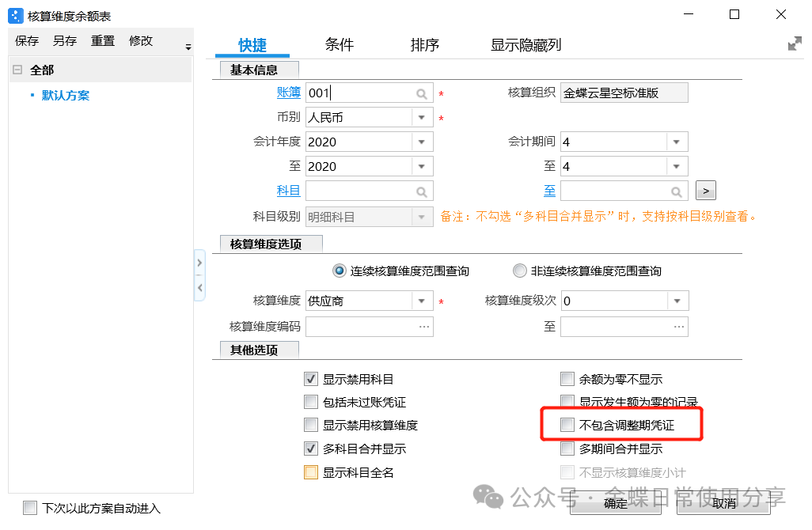The width and height of the screenshot is (812, 530).
Task: Open the 核算维度 supplier dropdown
Action: pos(423,301)
